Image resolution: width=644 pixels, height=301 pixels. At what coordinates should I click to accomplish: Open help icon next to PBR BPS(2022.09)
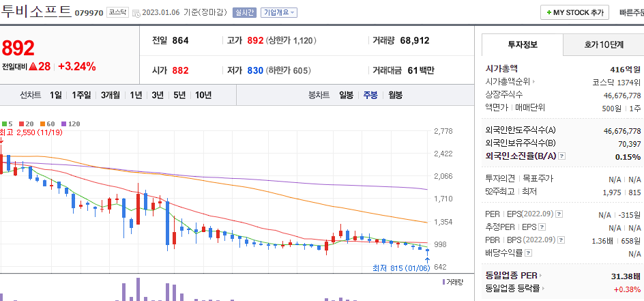pyautogui.click(x=561, y=240)
